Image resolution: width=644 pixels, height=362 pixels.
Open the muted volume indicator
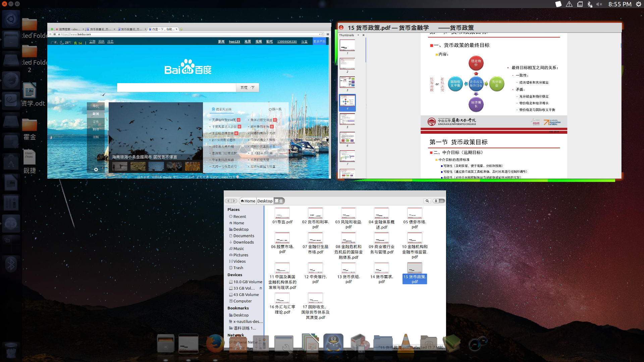599,4
